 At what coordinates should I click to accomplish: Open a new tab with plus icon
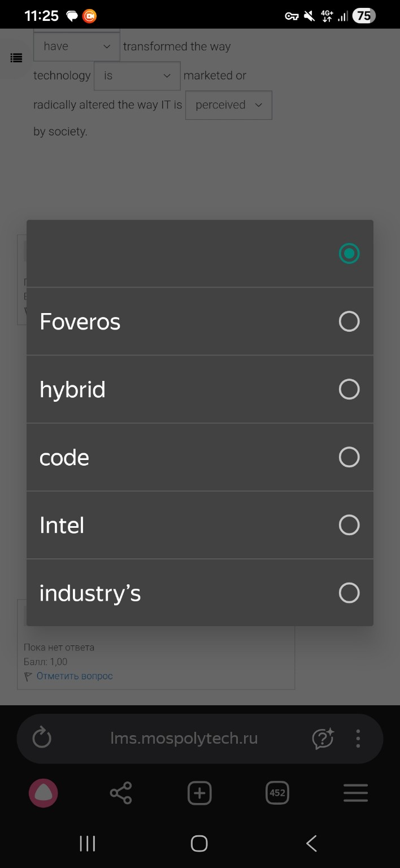pos(199,793)
